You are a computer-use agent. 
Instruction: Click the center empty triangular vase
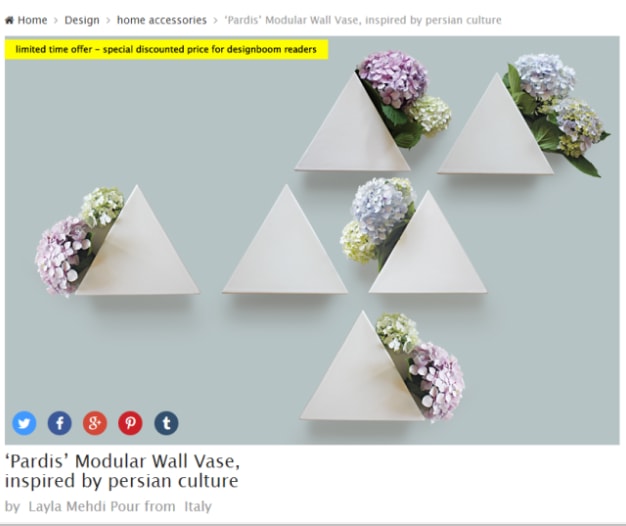pyautogui.click(x=285, y=239)
